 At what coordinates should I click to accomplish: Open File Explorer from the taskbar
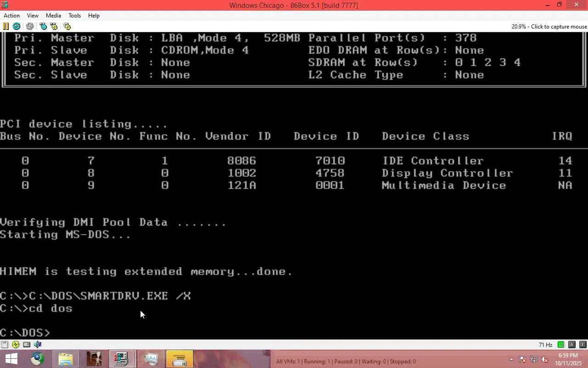(x=66, y=359)
